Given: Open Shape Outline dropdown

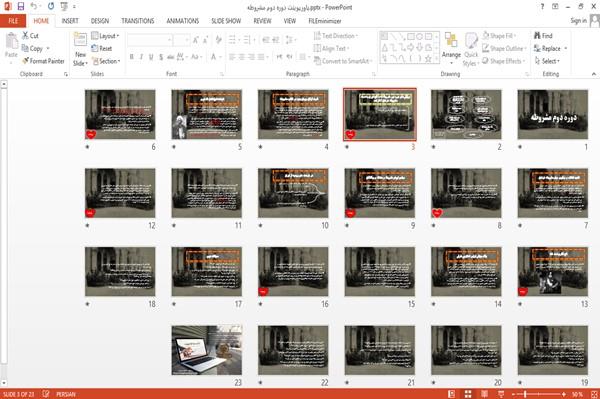Looking at the screenshot, I should coord(504,48).
